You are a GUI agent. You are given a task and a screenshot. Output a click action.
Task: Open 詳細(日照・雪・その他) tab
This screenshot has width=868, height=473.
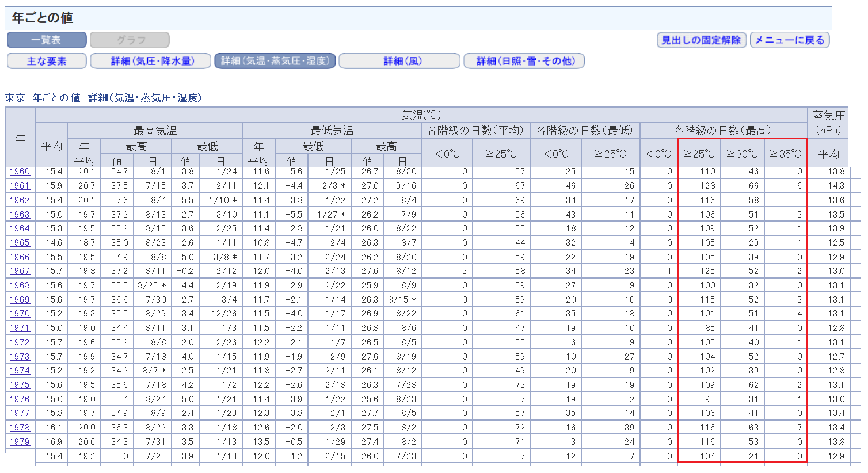click(524, 61)
